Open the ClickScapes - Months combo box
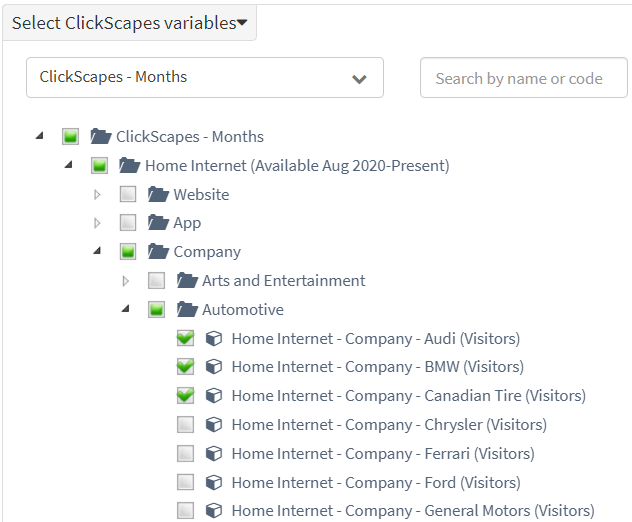This screenshot has height=522, width=632. (205, 77)
